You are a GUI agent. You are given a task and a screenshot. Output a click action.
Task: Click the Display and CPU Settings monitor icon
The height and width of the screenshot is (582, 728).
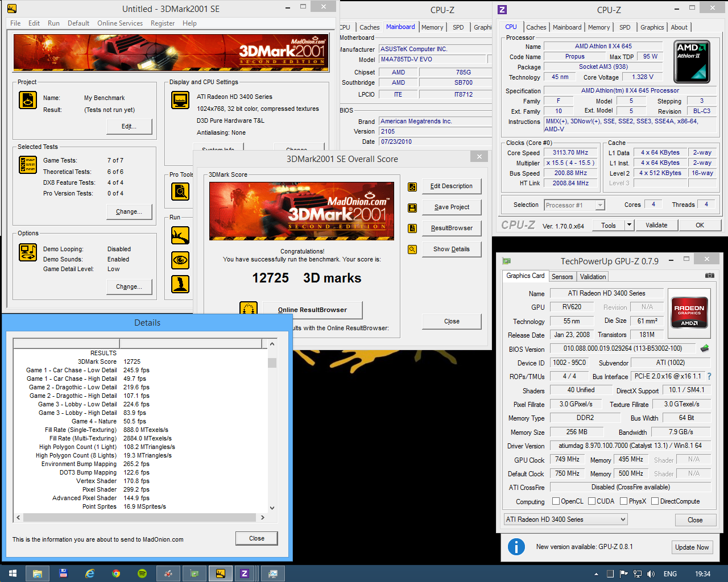180,100
